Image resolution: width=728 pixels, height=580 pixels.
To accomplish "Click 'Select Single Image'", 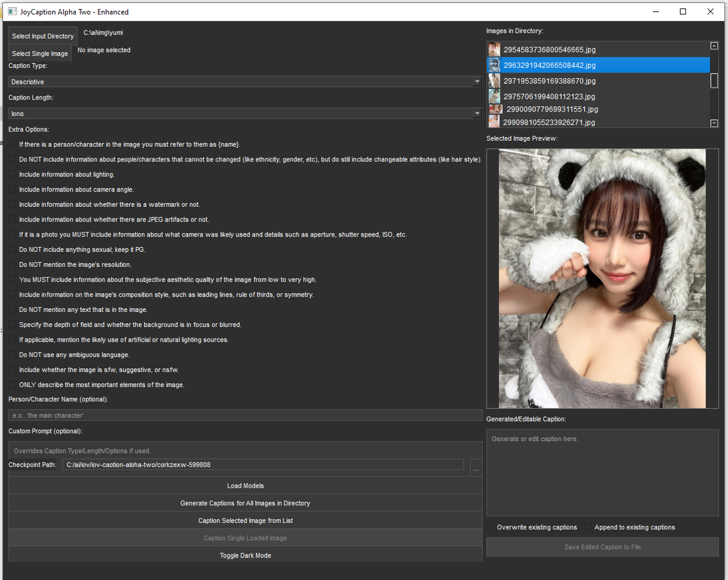I will point(39,53).
